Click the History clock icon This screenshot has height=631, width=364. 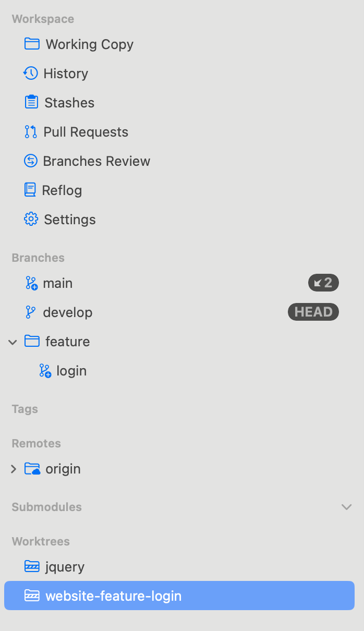[31, 73]
